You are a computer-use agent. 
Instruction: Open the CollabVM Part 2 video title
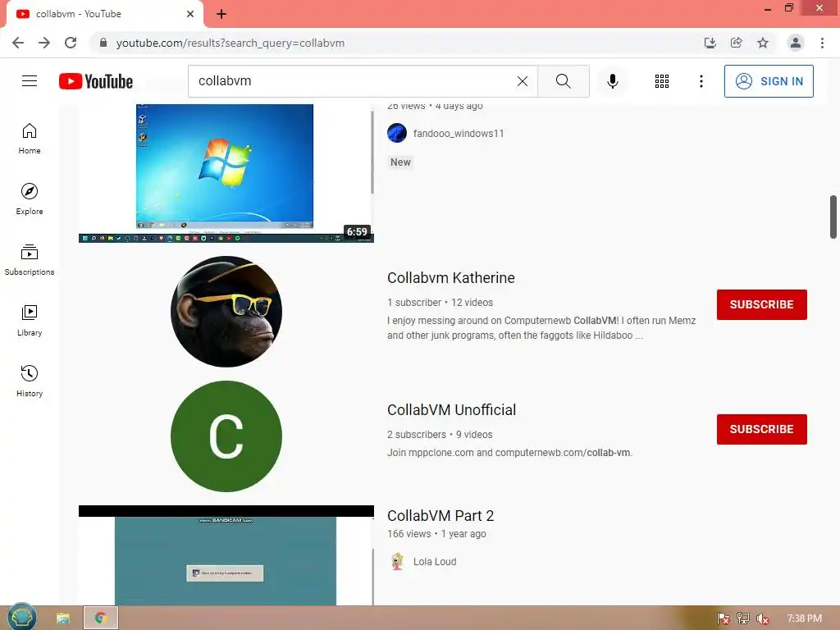pos(441,515)
